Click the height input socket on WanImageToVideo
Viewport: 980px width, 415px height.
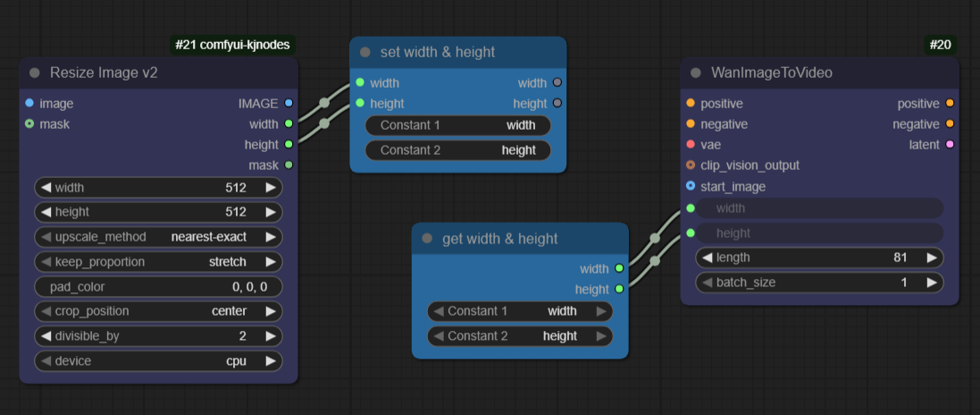click(x=691, y=233)
